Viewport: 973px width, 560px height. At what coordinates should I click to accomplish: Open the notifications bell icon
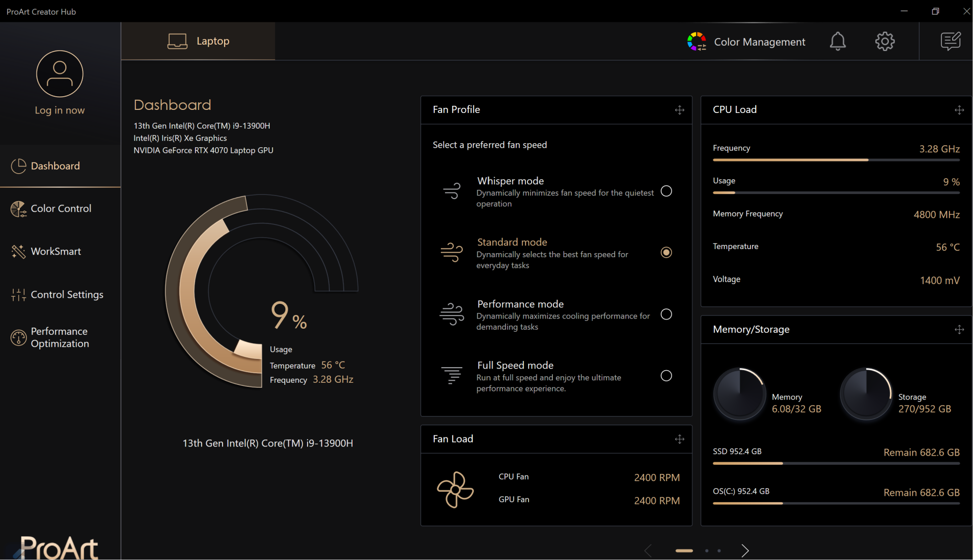[838, 42]
